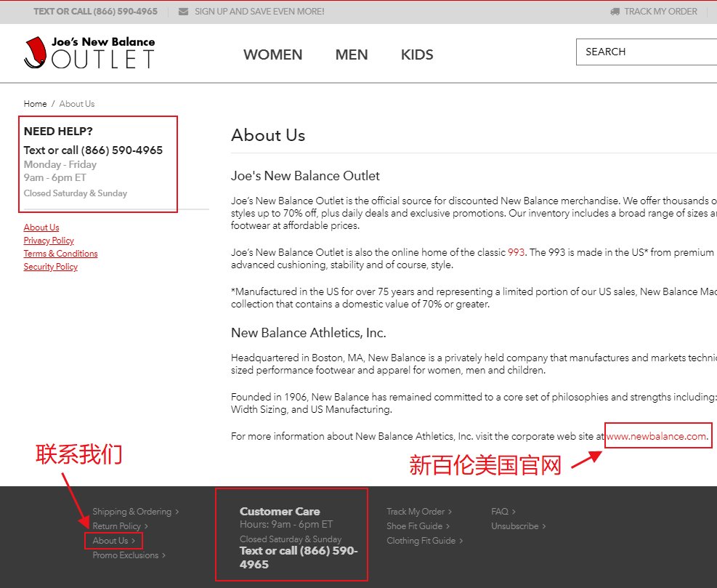The height and width of the screenshot is (588, 717).
Task: Click the truck icon next to Track My Order
Action: [615, 12]
